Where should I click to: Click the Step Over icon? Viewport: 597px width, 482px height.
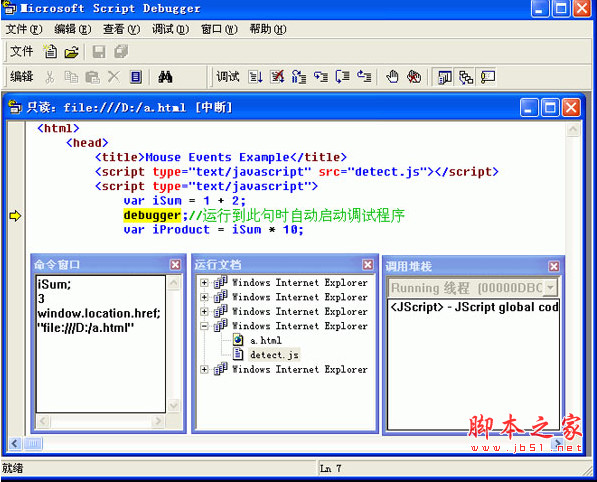[x=343, y=77]
